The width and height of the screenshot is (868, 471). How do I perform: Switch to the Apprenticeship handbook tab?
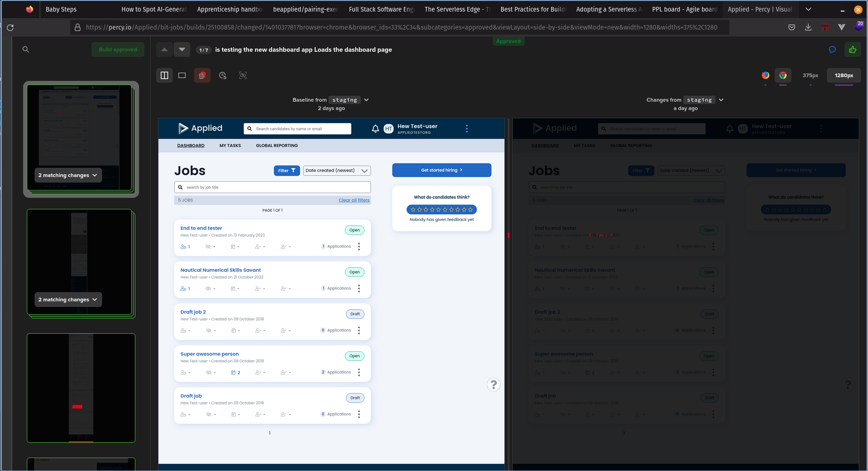click(x=230, y=9)
